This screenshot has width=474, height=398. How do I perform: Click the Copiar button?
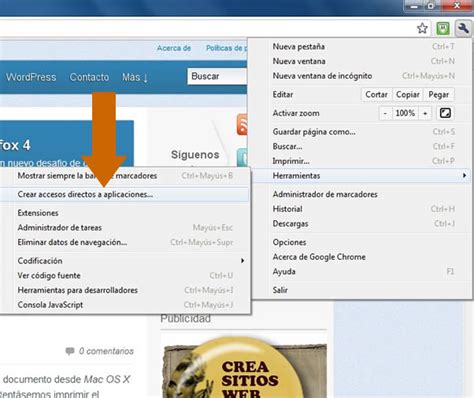pos(407,95)
